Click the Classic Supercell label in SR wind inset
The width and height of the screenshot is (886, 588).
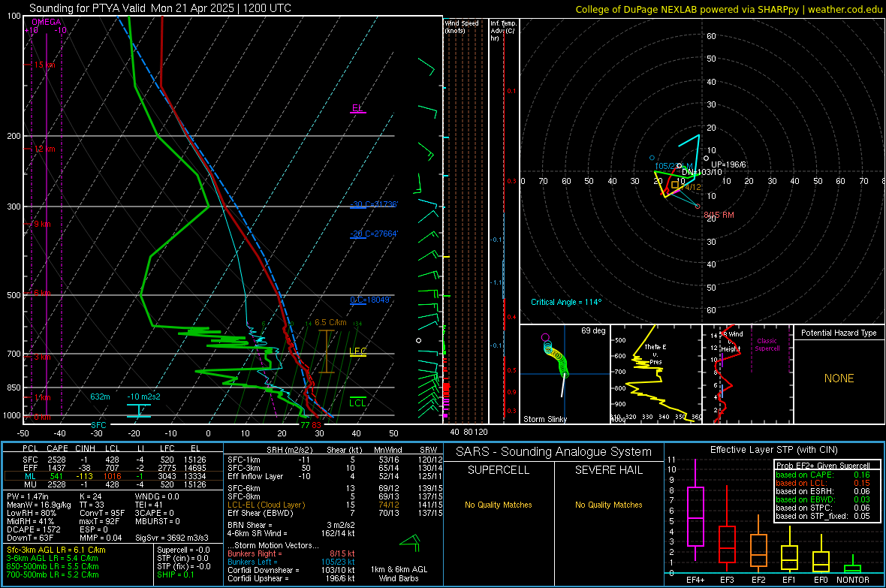(767, 345)
